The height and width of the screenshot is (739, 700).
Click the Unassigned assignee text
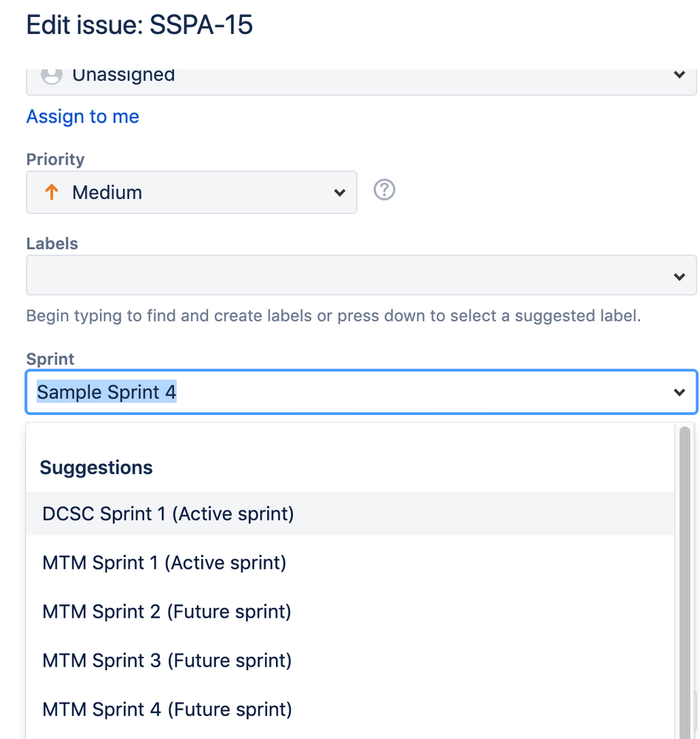124,75
